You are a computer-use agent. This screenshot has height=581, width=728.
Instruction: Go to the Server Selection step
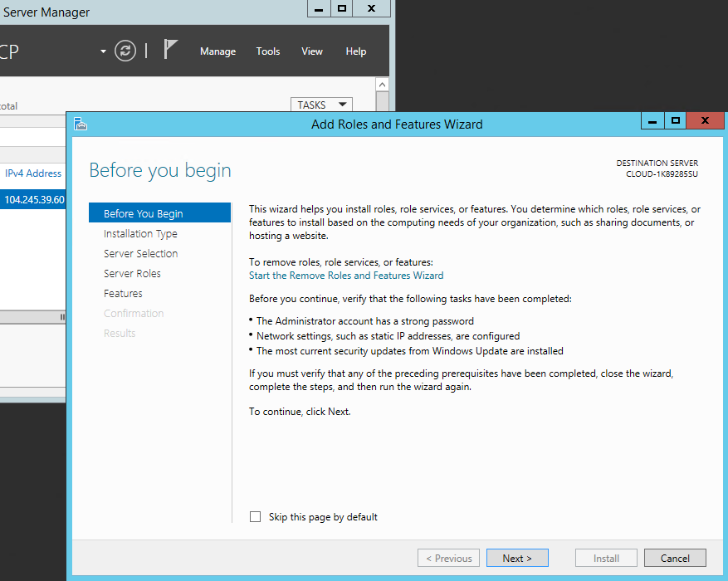[x=140, y=254]
